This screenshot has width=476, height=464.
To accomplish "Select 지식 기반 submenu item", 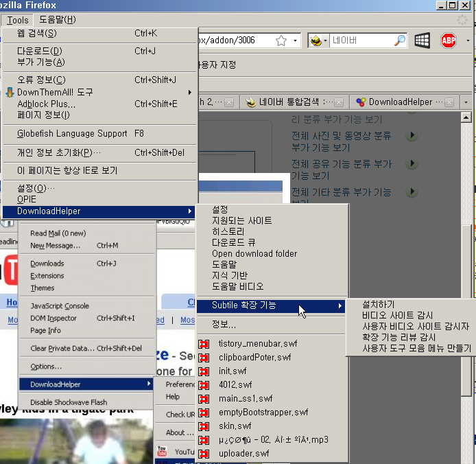I will click(x=272, y=275).
